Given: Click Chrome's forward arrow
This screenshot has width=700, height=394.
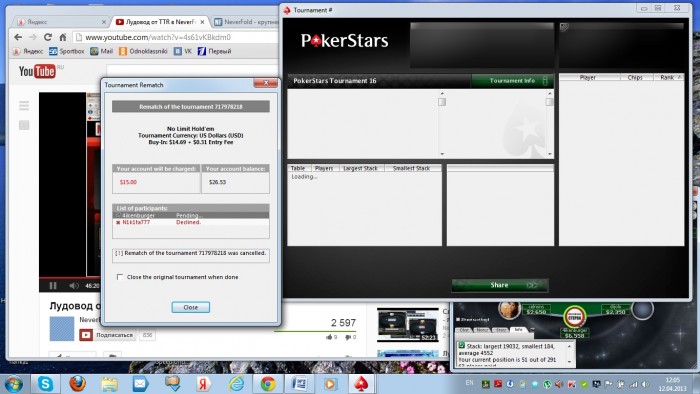Looking at the screenshot, I should tap(33, 37).
